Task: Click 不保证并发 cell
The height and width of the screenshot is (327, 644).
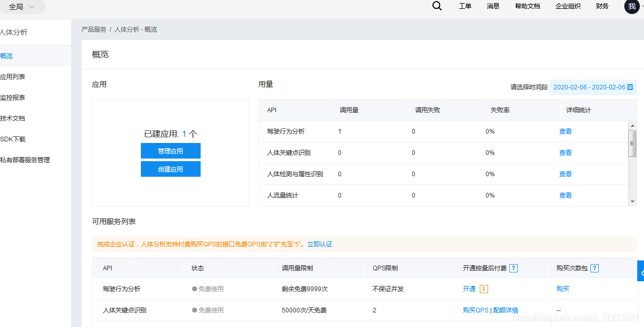Action: (x=388, y=289)
